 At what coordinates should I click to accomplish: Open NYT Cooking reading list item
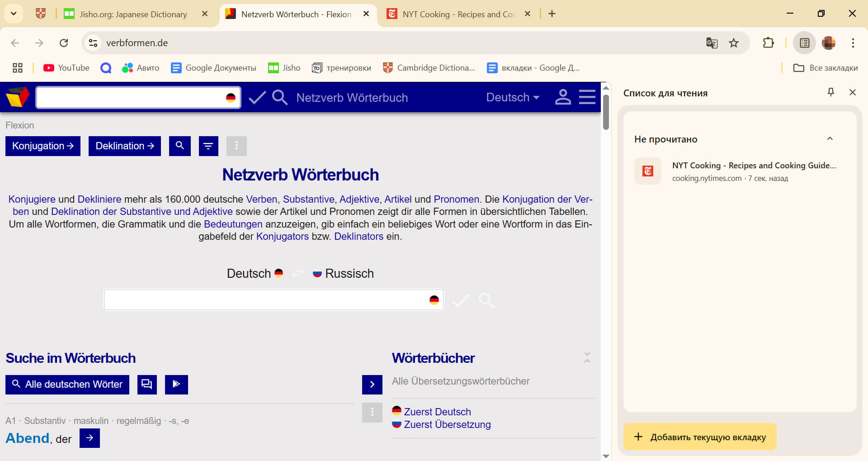(740, 171)
